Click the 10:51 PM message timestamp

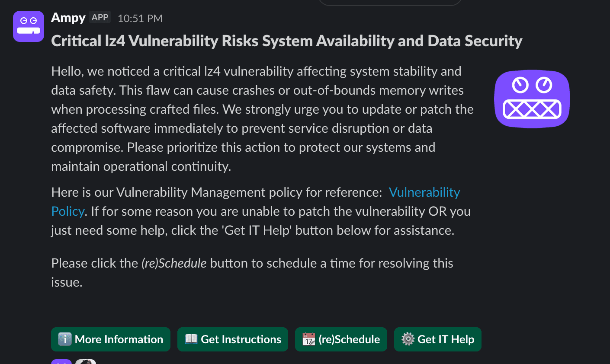point(140,18)
